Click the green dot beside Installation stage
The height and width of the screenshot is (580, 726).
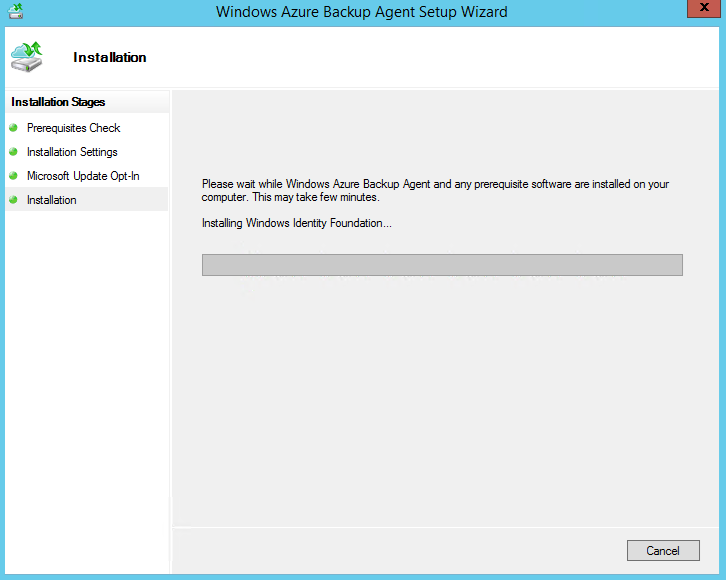13,200
